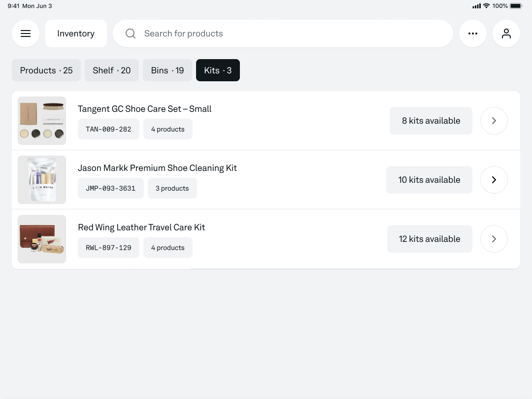Click the 10 kits available badge
Viewport: 532px width, 399px height.
429,180
